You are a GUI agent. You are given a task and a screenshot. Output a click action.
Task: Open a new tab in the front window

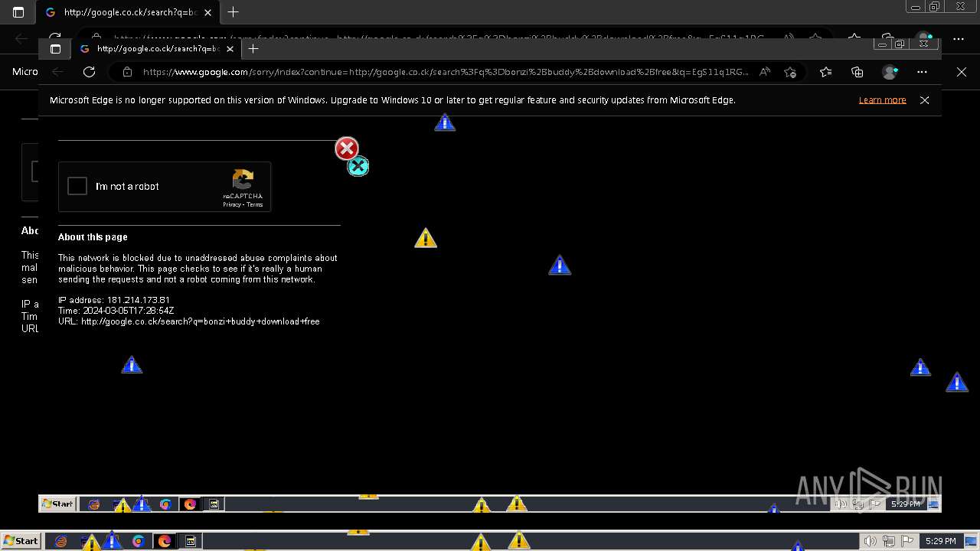pyautogui.click(x=253, y=49)
